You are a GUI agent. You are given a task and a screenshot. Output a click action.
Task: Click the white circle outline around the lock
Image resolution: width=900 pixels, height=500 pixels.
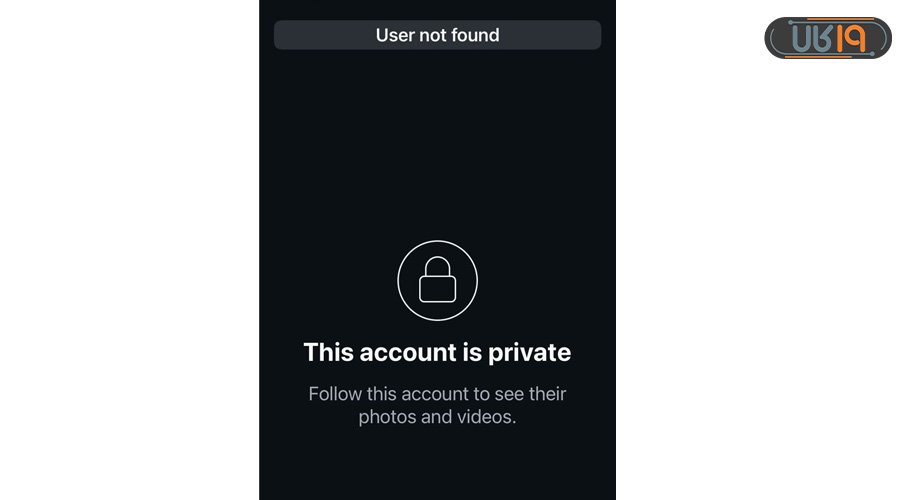tap(437, 280)
